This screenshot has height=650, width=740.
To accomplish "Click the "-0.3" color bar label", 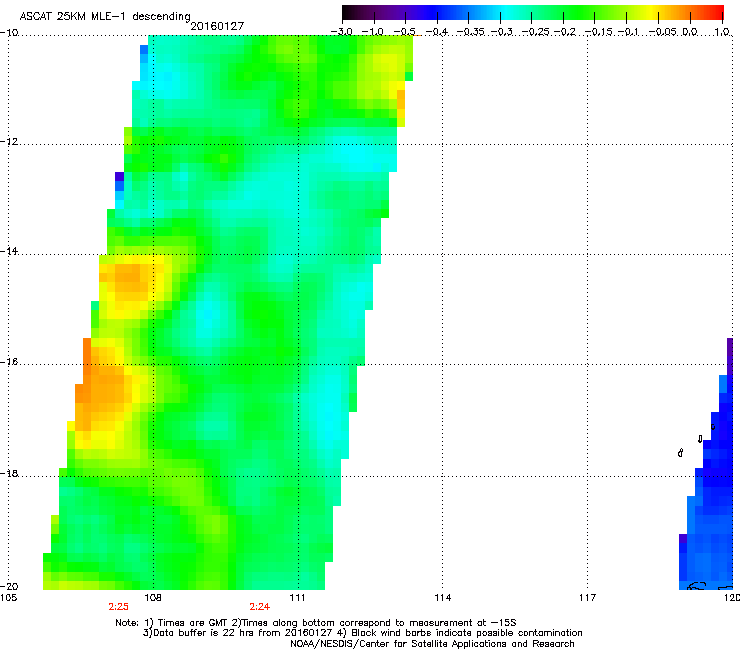I will pyautogui.click(x=502, y=32).
